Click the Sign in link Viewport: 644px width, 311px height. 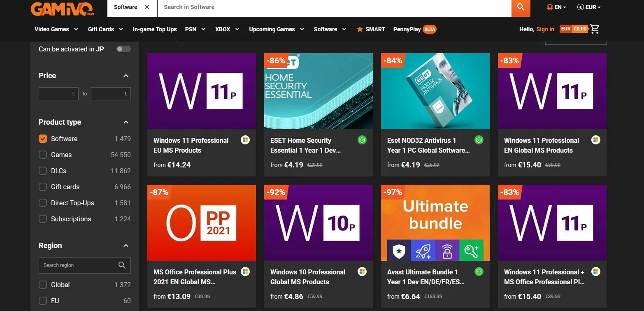(x=545, y=29)
